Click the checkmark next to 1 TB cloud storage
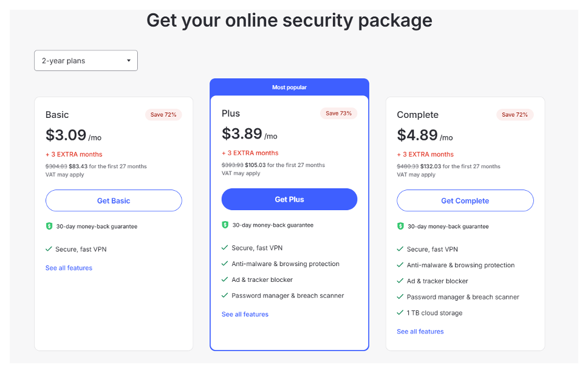The height and width of the screenshot is (373, 588). 400,312
